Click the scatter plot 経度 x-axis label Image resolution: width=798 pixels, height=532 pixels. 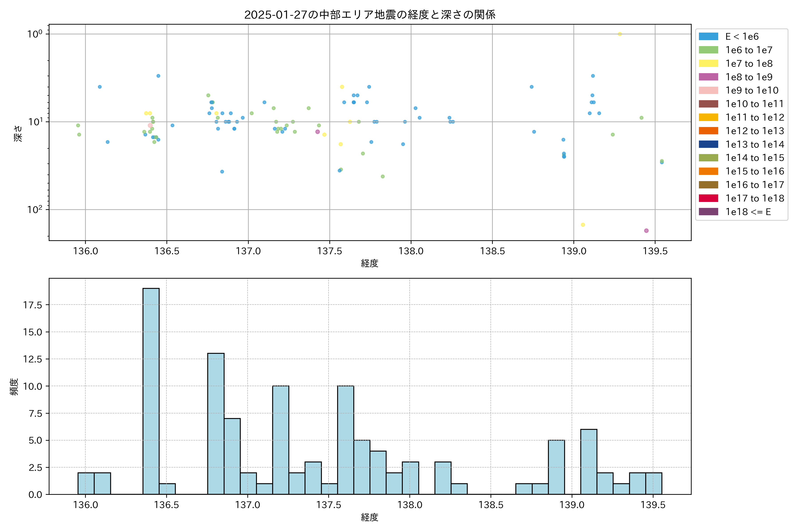[x=370, y=263]
